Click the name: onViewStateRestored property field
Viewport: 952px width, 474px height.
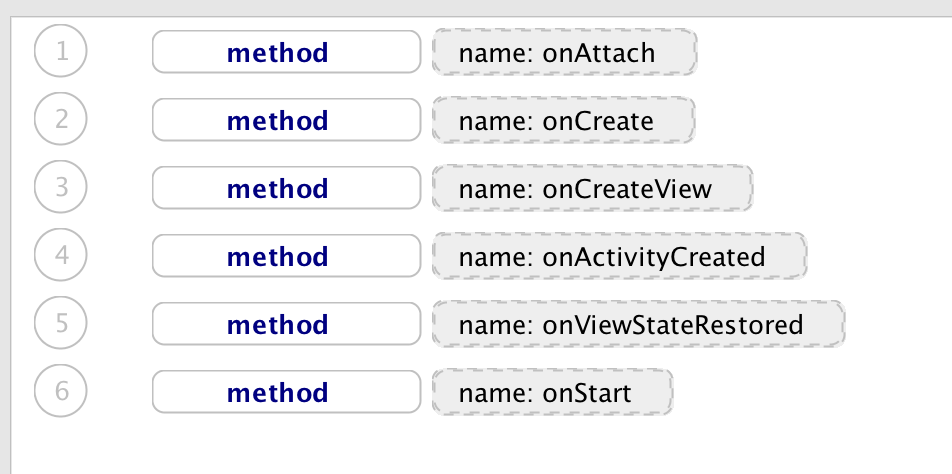(x=638, y=324)
